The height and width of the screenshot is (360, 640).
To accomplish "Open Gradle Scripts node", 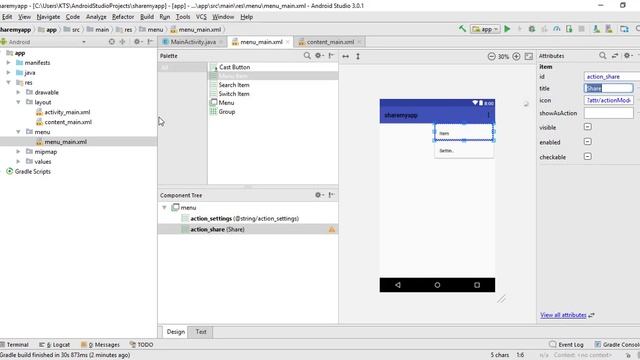I will 32,171.
